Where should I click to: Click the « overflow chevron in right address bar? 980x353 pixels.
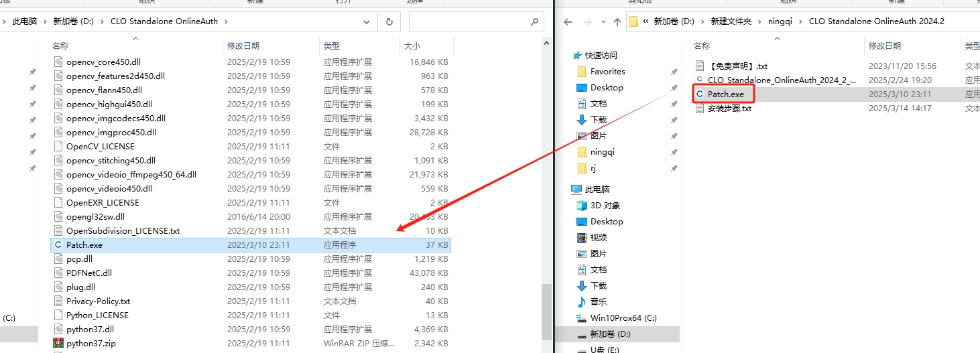pos(646,21)
